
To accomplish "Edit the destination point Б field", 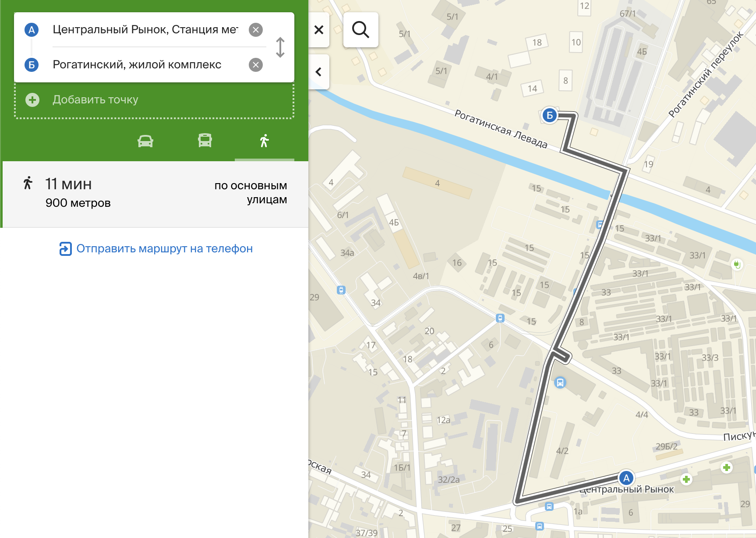I will pyautogui.click(x=145, y=65).
